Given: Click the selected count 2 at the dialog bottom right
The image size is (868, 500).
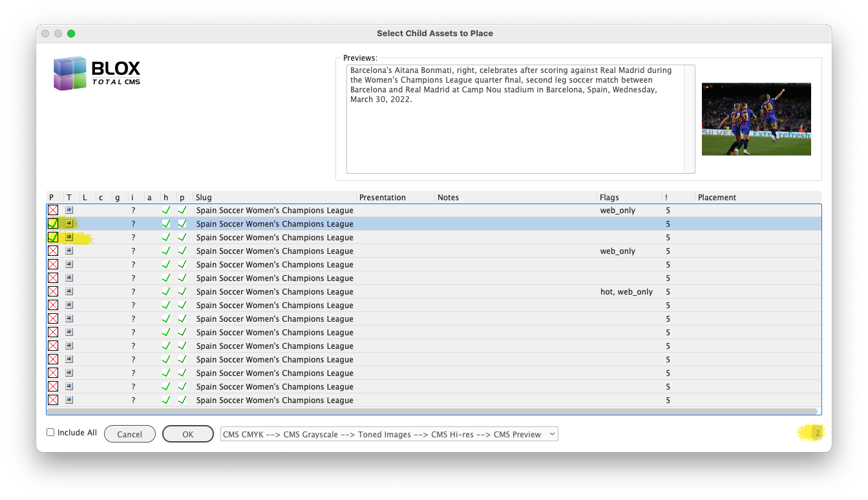Looking at the screenshot, I should (818, 432).
